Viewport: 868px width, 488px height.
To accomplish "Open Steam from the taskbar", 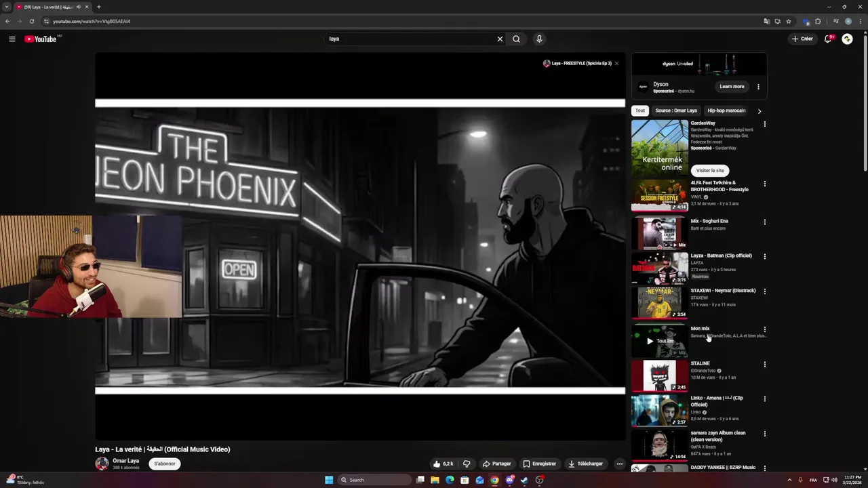I will tap(524, 480).
